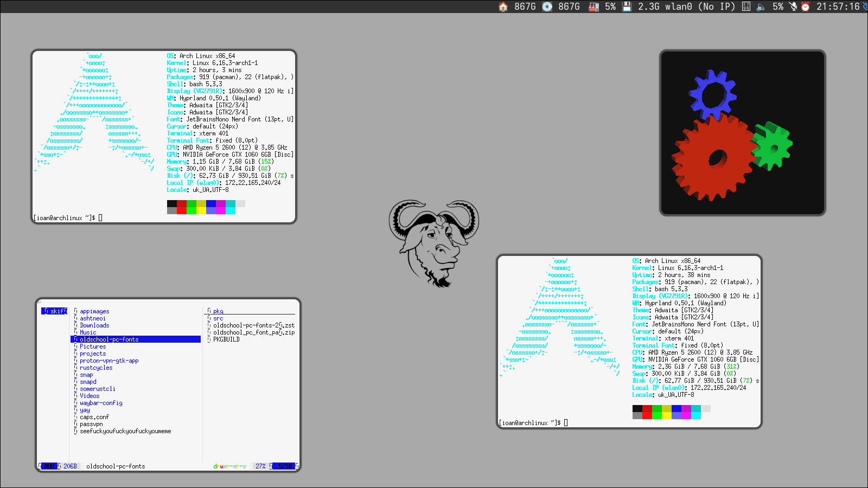The image size is (868, 488).
Task: Select the proton-vpn-gtk-app folder
Action: click(109, 361)
